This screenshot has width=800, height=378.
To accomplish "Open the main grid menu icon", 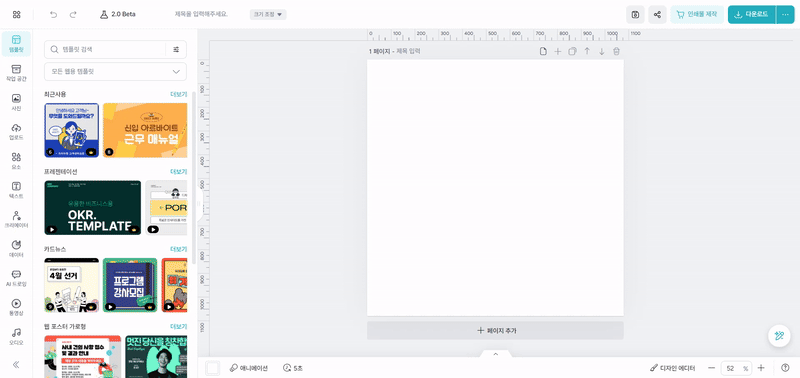I will 17,14.
